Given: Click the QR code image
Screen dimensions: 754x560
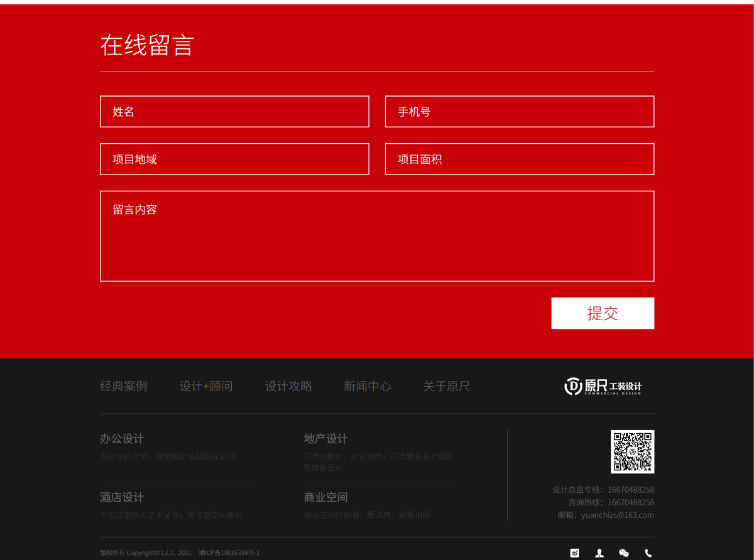Looking at the screenshot, I should pos(632,451).
